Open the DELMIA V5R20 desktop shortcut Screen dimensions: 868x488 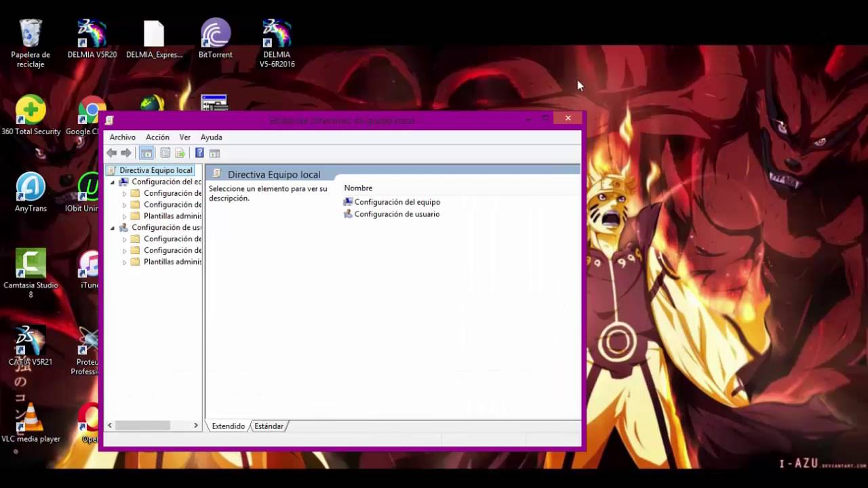92,39
